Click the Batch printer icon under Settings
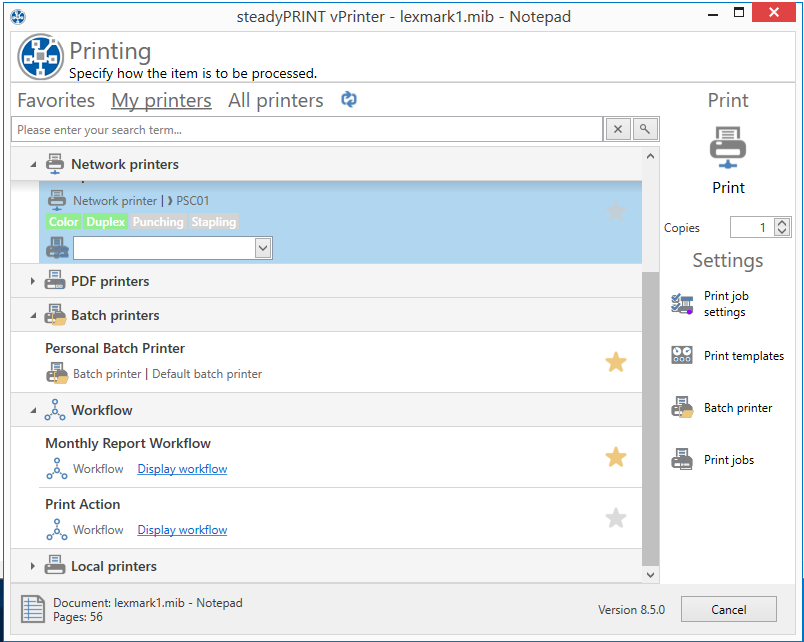 682,408
